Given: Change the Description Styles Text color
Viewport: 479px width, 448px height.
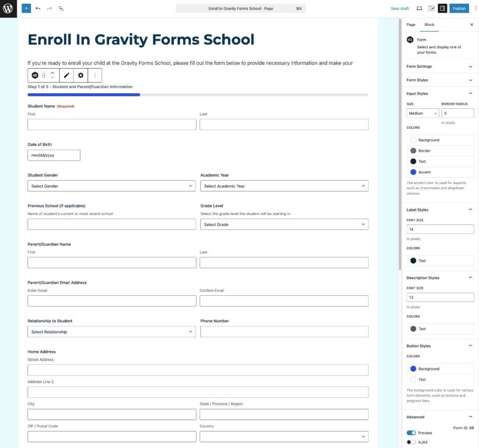Looking at the screenshot, I should tap(440, 329).
